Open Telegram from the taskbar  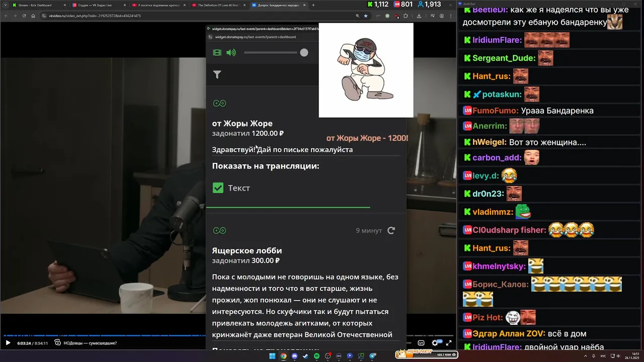click(373, 356)
